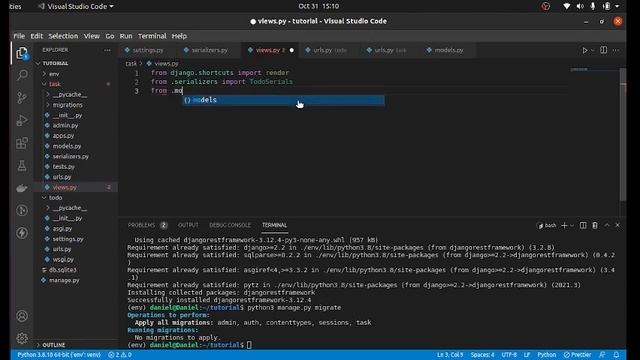This screenshot has width=640, height=360.
Task: Open notifications bell in status bar
Action: pos(616,355)
